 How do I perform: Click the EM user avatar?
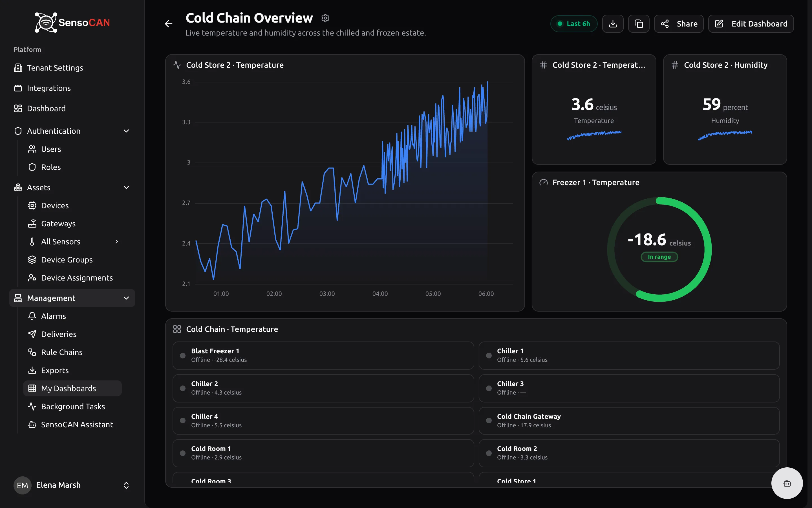point(23,485)
